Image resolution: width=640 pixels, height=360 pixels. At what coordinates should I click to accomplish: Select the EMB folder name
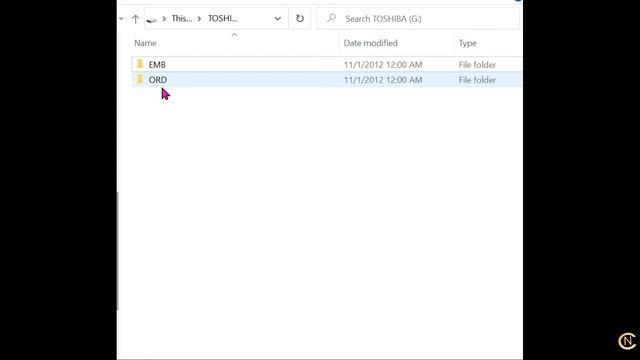pyautogui.click(x=157, y=64)
